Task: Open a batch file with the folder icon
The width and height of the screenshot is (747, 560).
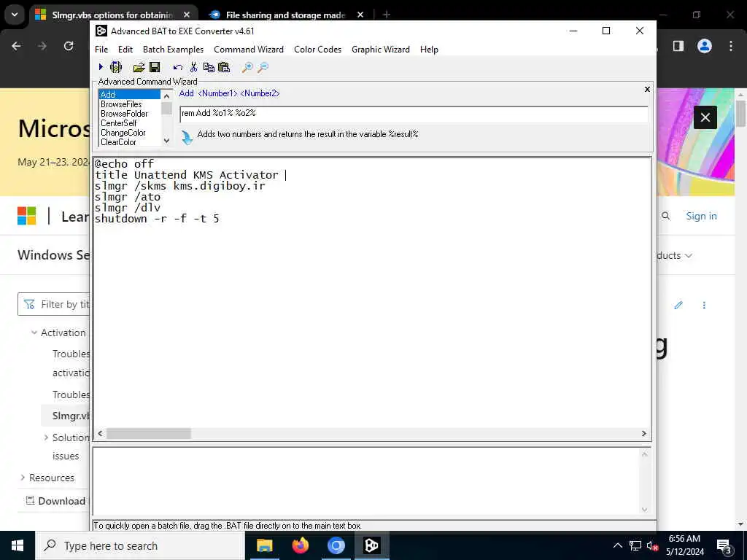Action: pos(139,67)
